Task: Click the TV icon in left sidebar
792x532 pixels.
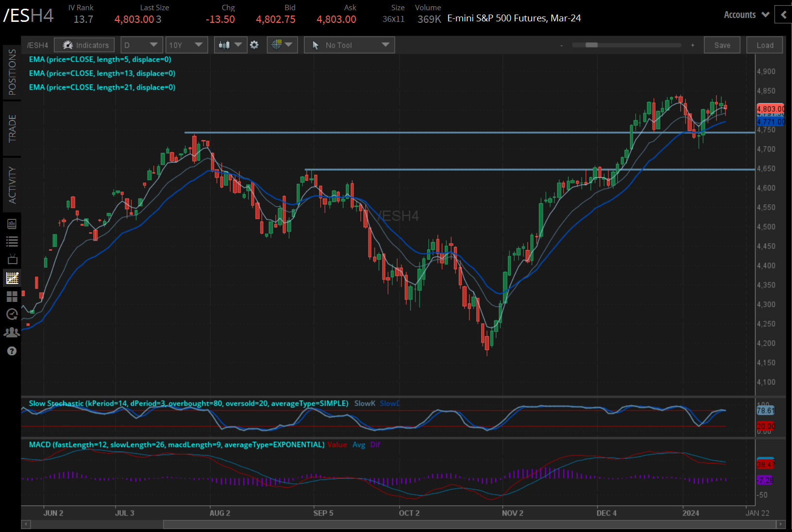Action: coord(12,259)
